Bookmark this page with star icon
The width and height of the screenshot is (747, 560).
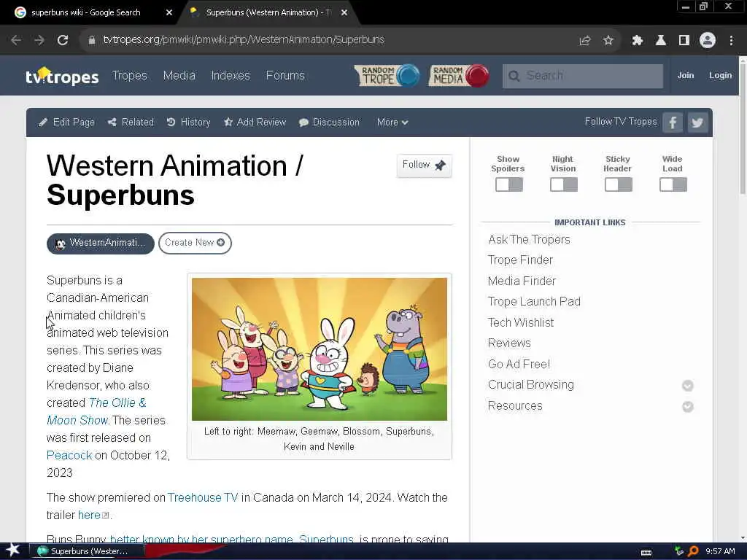tap(608, 41)
